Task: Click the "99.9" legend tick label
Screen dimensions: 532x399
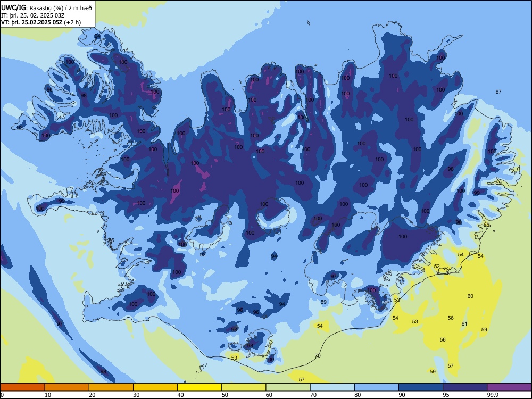Action: click(x=493, y=395)
